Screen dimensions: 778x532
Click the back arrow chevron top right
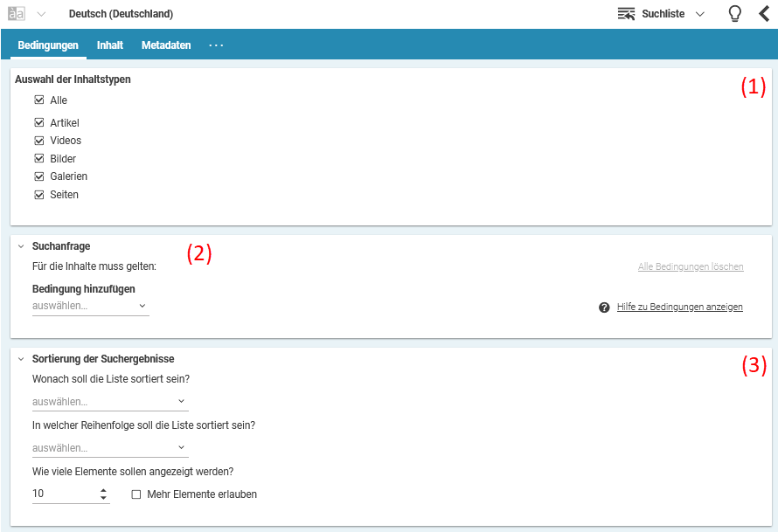coord(764,13)
